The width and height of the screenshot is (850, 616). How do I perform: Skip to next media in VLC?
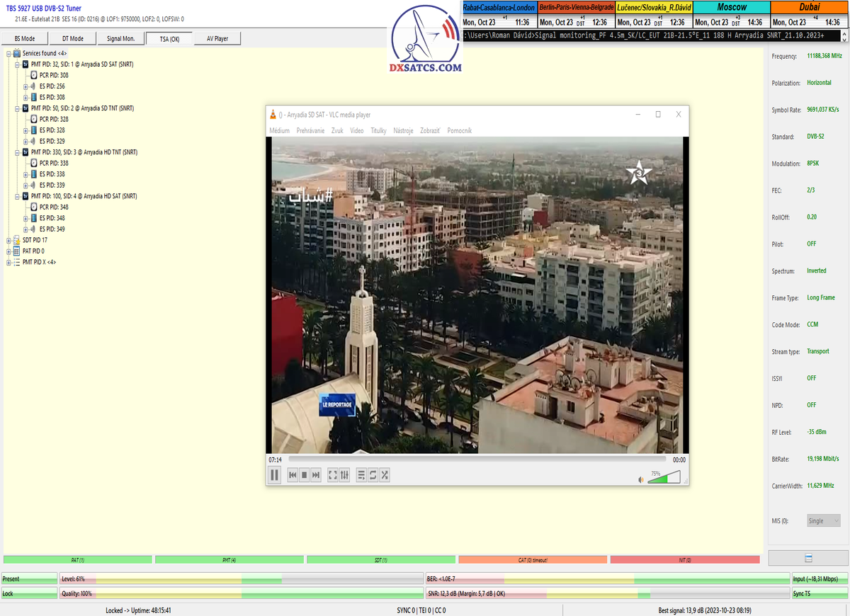[x=316, y=475]
